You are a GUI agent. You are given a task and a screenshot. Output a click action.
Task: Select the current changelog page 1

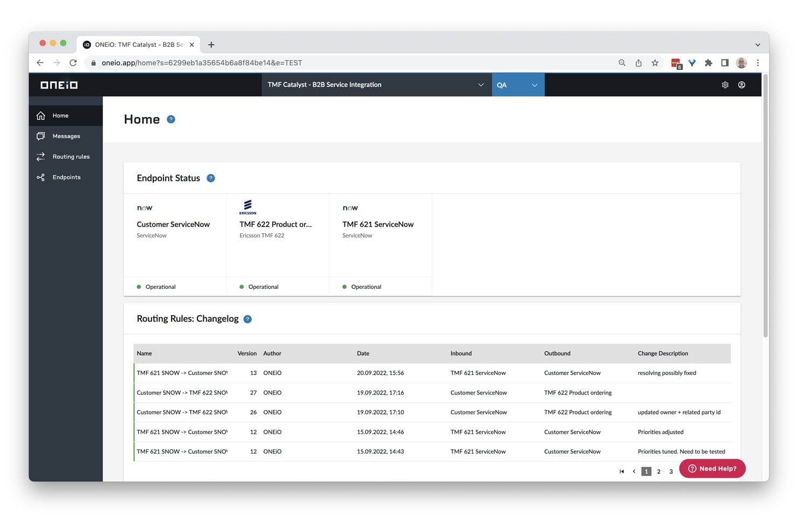(x=646, y=472)
